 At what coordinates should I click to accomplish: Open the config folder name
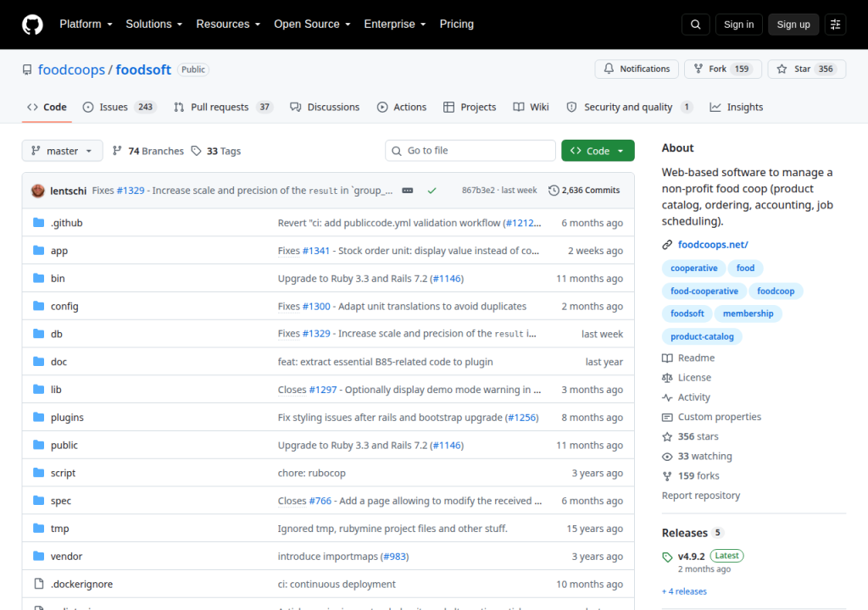pyautogui.click(x=64, y=306)
